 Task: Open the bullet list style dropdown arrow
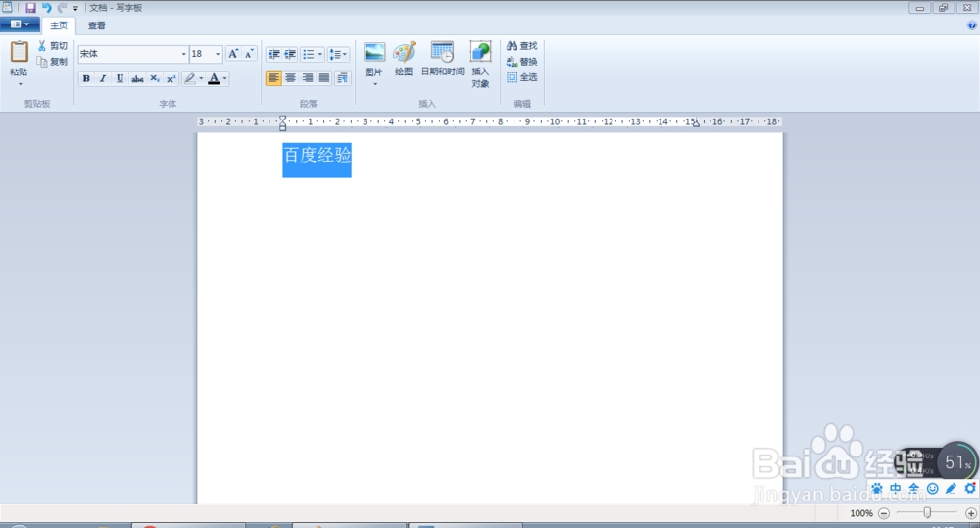coord(320,54)
